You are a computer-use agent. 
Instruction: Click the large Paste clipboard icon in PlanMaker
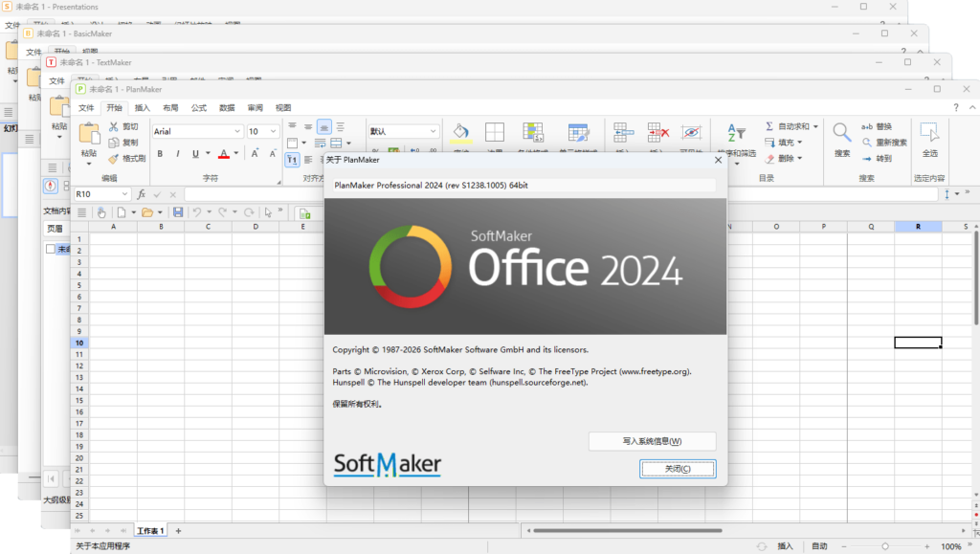(89, 134)
